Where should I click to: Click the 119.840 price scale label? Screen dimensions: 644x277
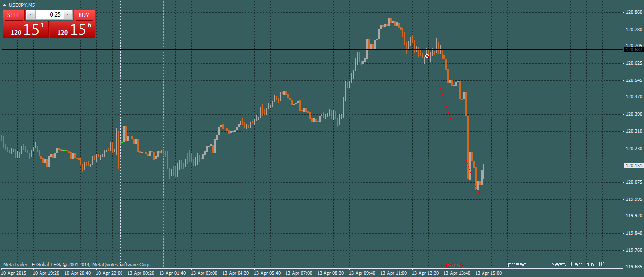pos(634,233)
